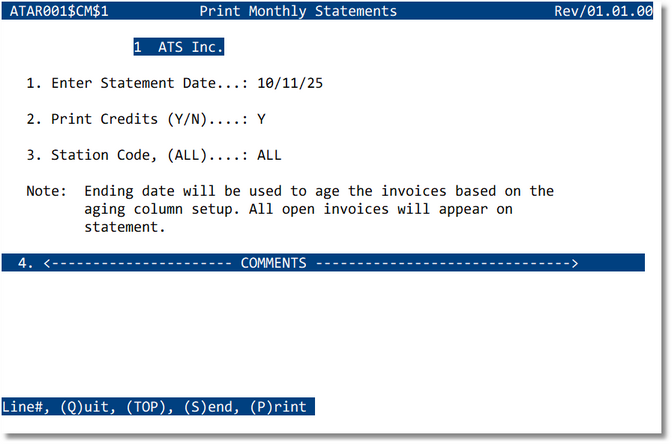Click the program ID ATAR001$CM$1 in the title bar
672x444 pixels.
(x=58, y=11)
